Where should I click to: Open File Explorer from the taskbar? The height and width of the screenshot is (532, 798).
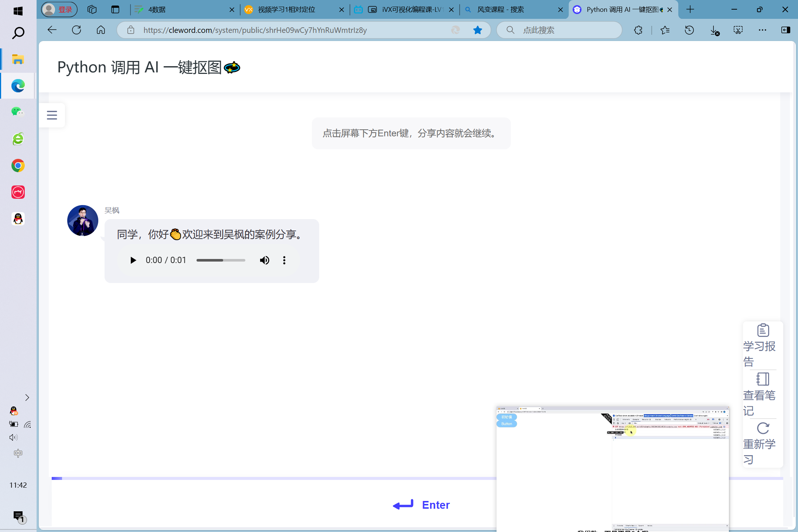pyautogui.click(x=18, y=59)
